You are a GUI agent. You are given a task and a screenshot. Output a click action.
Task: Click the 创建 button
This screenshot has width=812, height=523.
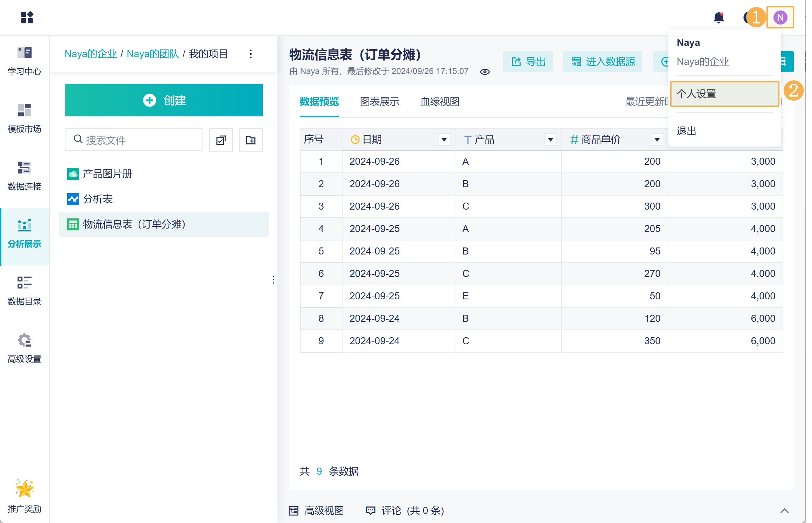click(164, 100)
